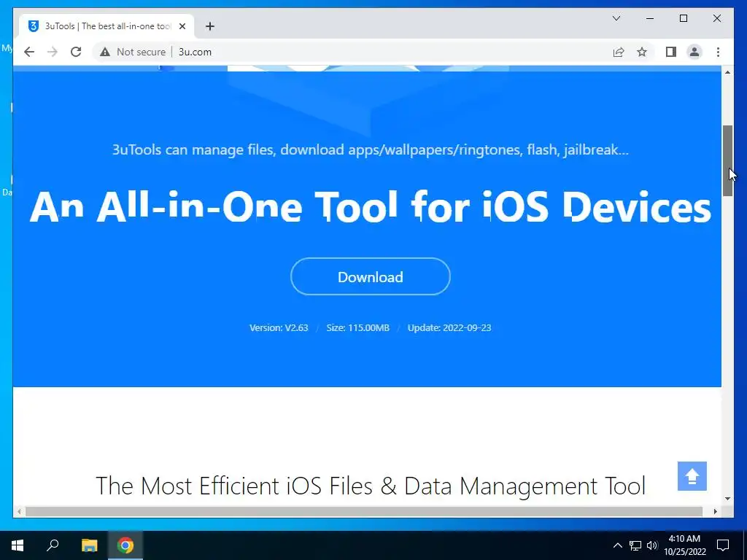This screenshot has height=560, width=747.
Task: Jump to page top with the arrow button
Action: (692, 476)
